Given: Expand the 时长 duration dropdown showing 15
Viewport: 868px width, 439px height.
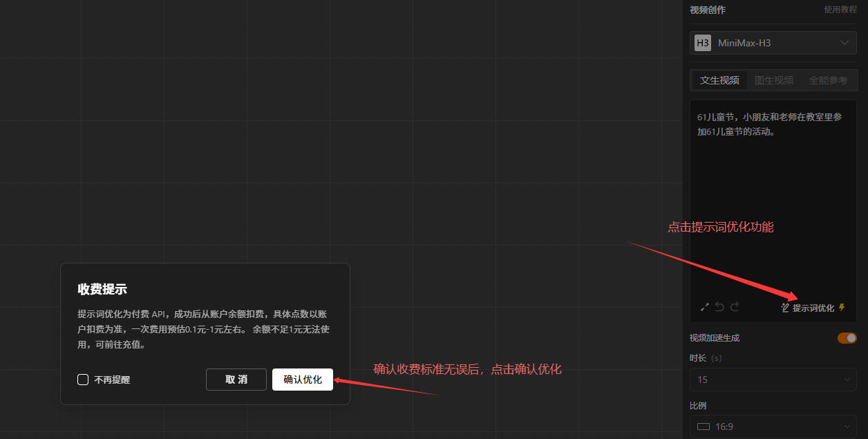Looking at the screenshot, I should coord(773,380).
